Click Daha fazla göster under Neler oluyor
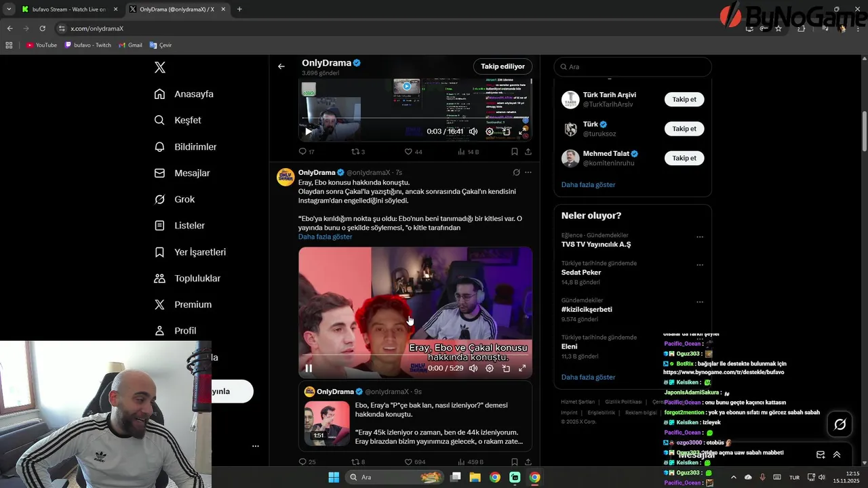This screenshot has width=868, height=488. coord(588,377)
